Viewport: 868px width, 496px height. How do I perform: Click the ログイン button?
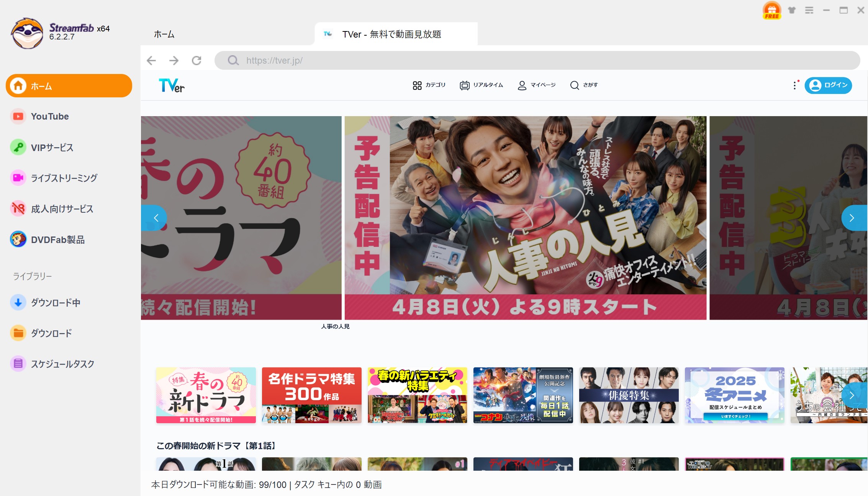pyautogui.click(x=828, y=85)
